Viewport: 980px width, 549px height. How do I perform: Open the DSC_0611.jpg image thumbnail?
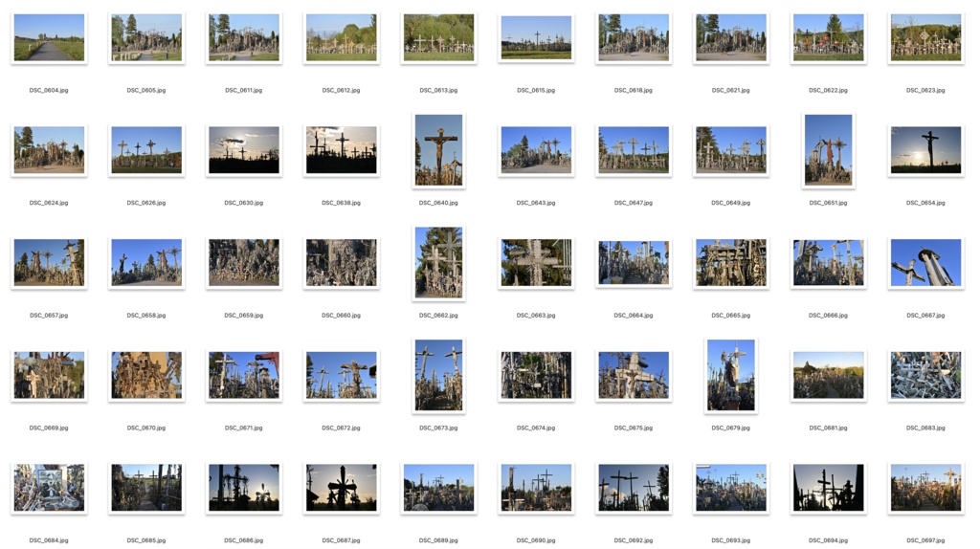tap(244, 37)
